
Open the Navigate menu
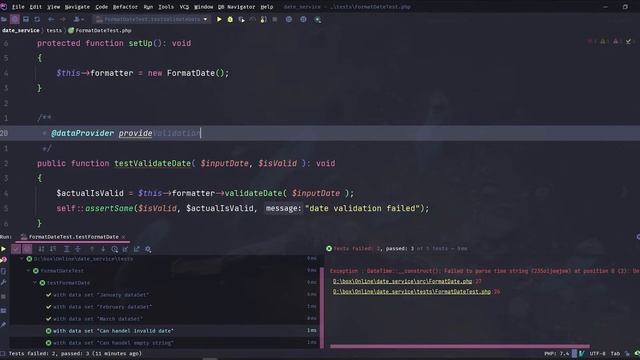pos(77,7)
